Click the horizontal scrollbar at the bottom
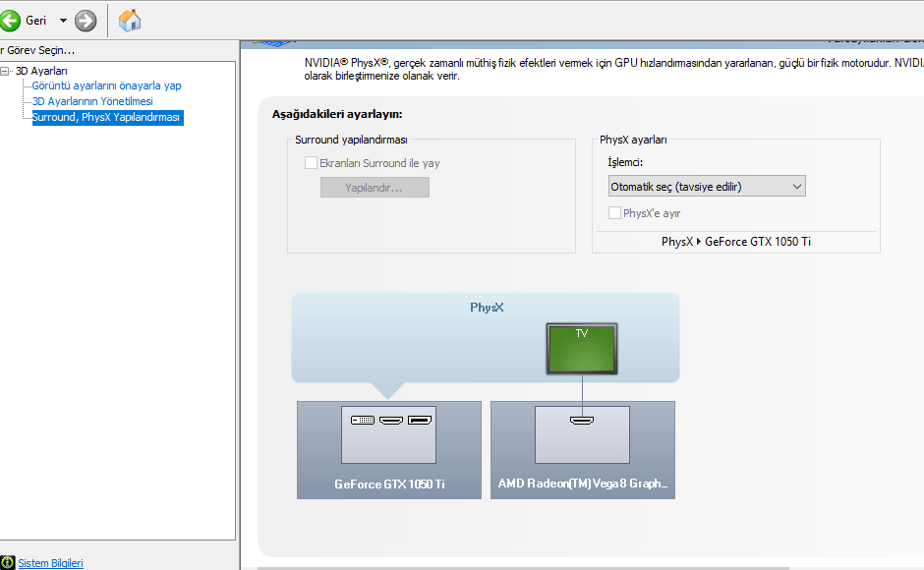Viewport: 924px width, 570px height. tap(523, 568)
